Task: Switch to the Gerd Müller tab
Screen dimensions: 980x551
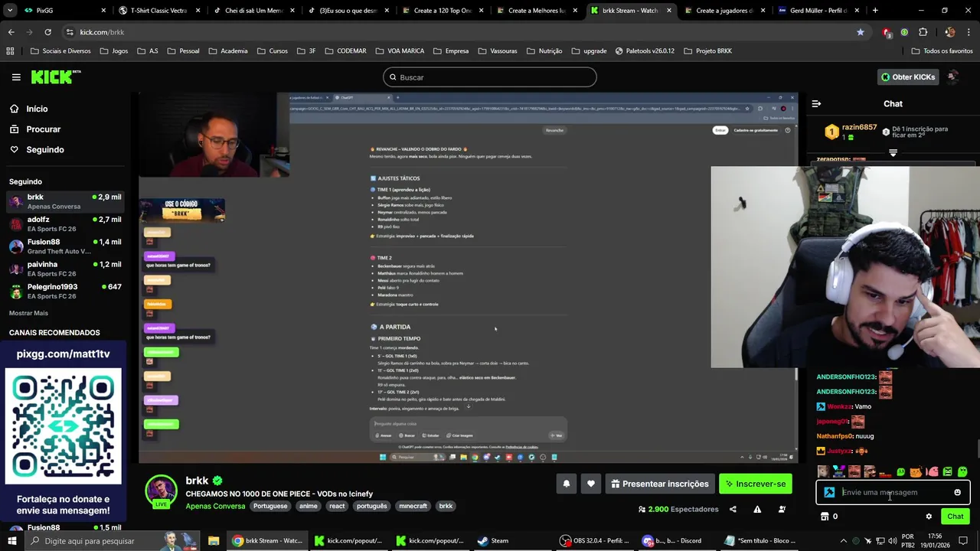Action: 819,11
